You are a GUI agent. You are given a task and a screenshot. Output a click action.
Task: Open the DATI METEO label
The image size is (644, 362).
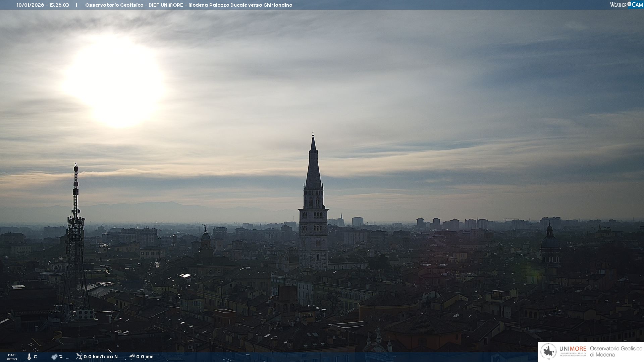[x=12, y=357]
